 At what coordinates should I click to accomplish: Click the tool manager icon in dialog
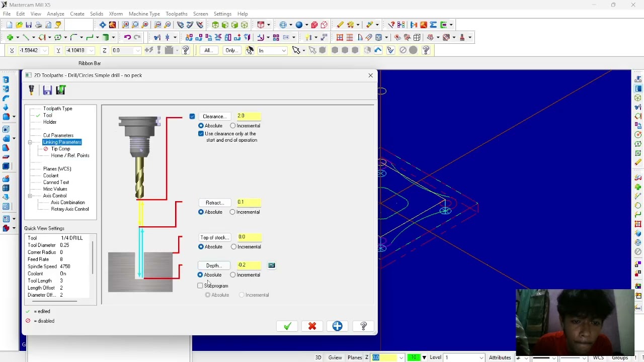31,90
